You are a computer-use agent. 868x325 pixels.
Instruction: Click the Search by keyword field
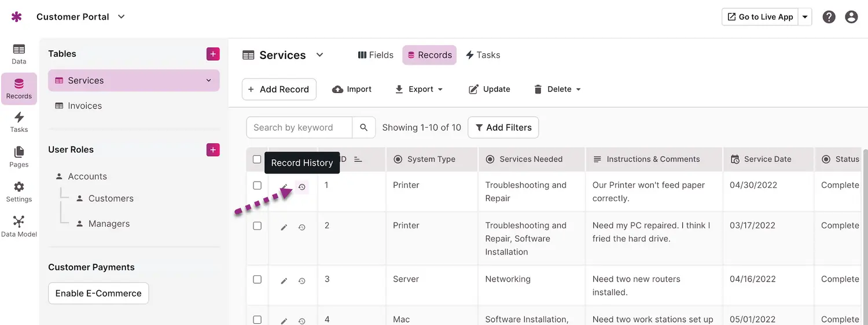(x=299, y=128)
